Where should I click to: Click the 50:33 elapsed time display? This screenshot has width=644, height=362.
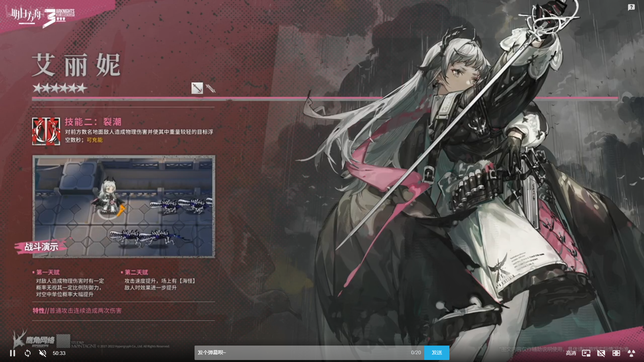coord(59,353)
